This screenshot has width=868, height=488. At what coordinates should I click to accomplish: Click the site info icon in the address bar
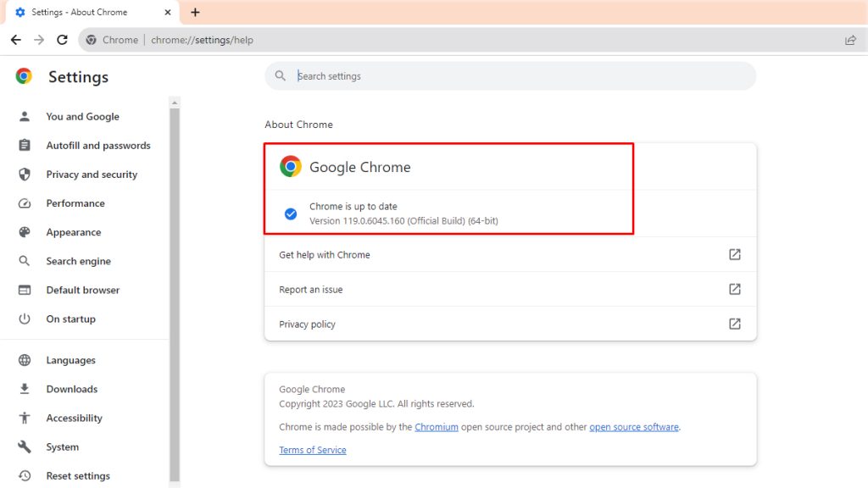pyautogui.click(x=91, y=39)
